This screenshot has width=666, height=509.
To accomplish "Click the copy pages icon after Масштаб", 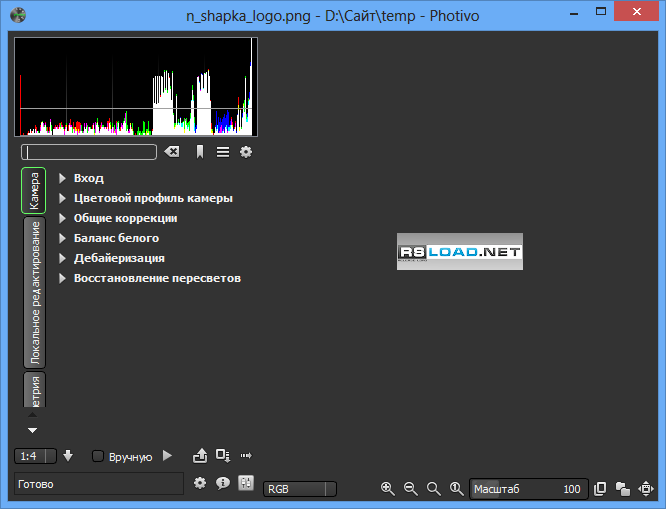I will (x=600, y=489).
